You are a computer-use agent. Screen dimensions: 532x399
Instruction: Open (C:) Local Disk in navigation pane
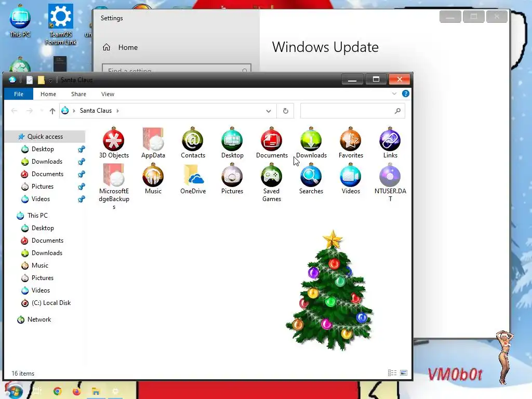pyautogui.click(x=51, y=303)
